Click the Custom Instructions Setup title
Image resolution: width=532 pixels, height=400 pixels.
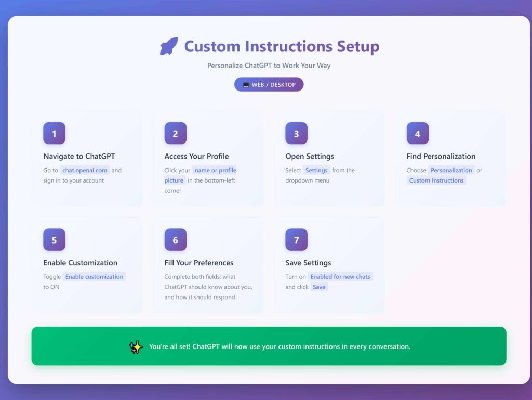282,46
